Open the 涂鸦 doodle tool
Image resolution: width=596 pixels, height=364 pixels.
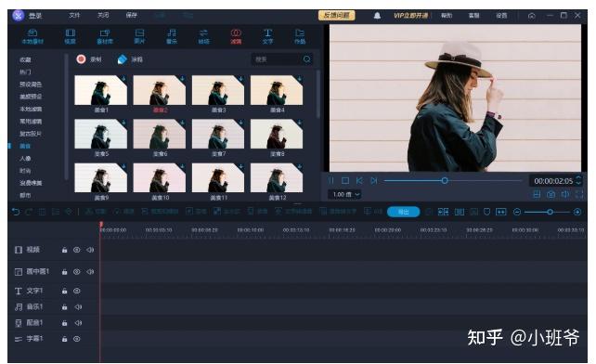coord(130,59)
